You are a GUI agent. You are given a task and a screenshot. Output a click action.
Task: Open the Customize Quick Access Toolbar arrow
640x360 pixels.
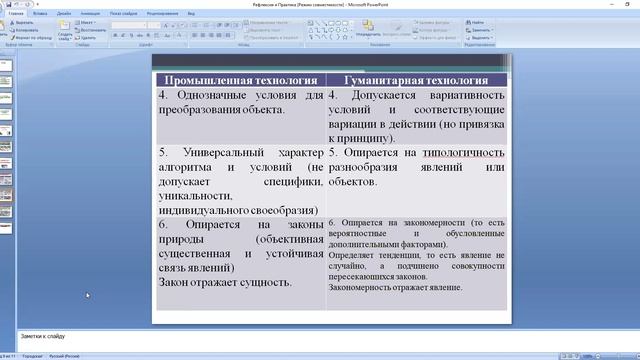click(38, 4)
